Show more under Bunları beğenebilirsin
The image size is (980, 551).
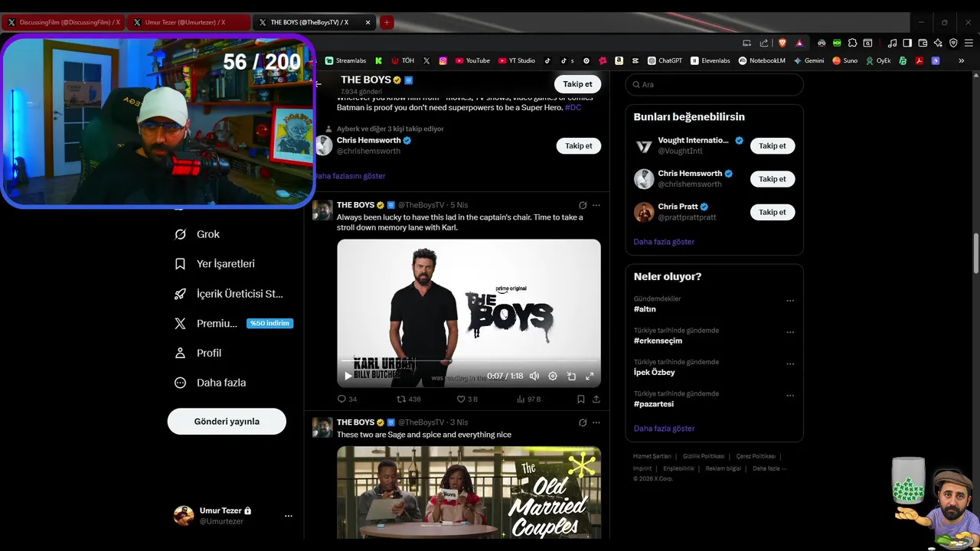coord(664,242)
